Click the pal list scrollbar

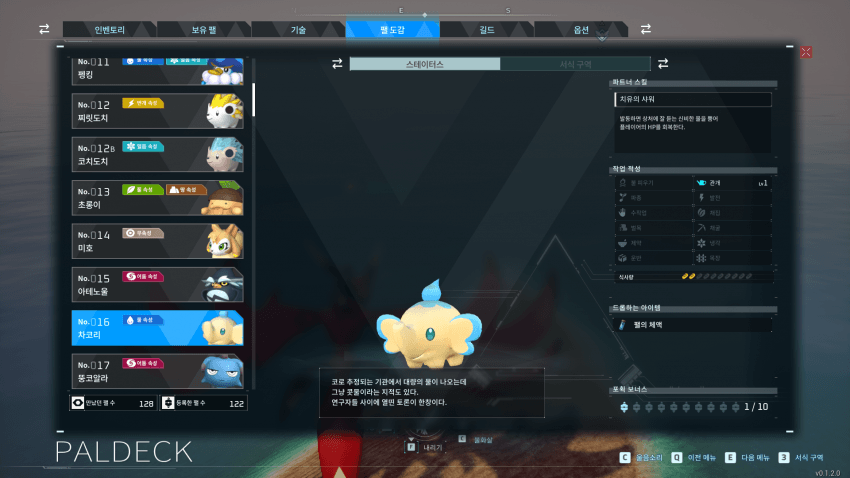[253, 99]
